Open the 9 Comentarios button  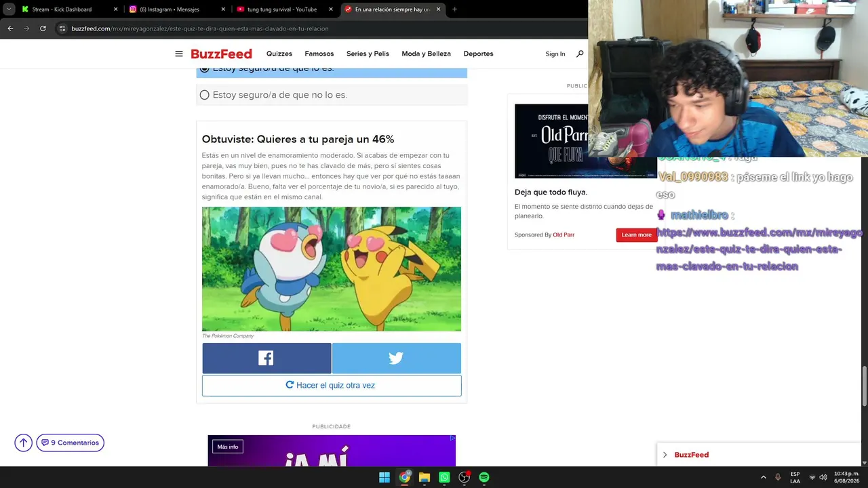click(71, 443)
